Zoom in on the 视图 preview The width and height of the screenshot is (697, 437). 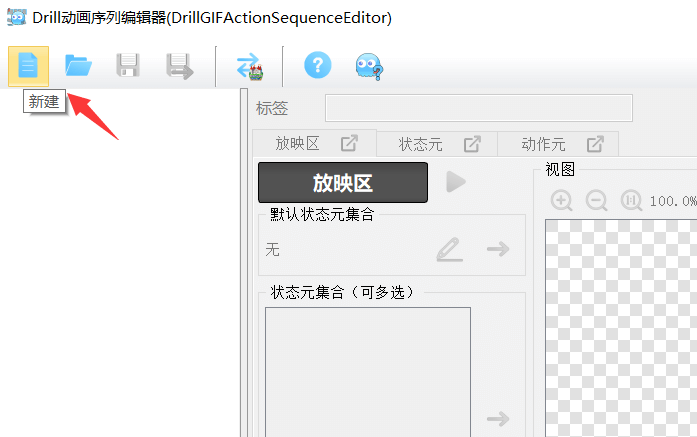[562, 200]
